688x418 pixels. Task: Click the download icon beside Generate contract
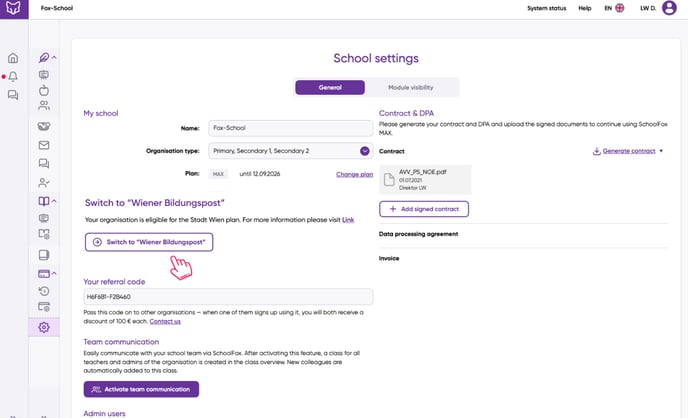[x=596, y=151]
